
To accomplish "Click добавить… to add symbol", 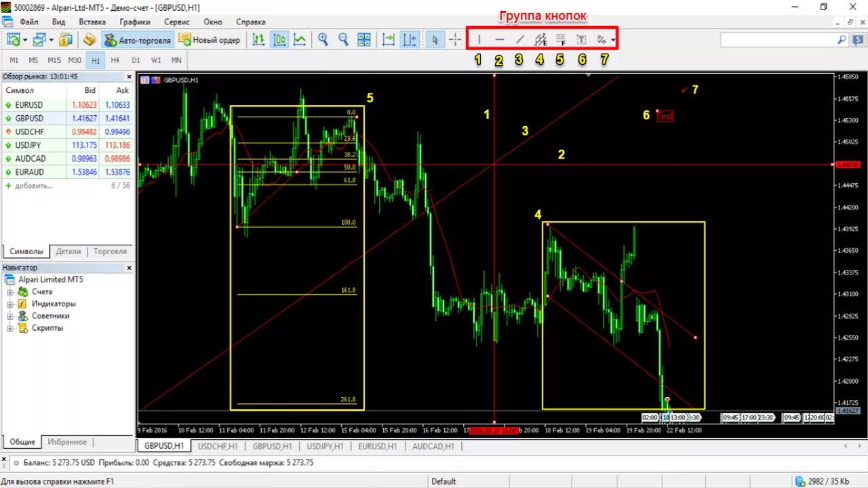I will coord(33,186).
